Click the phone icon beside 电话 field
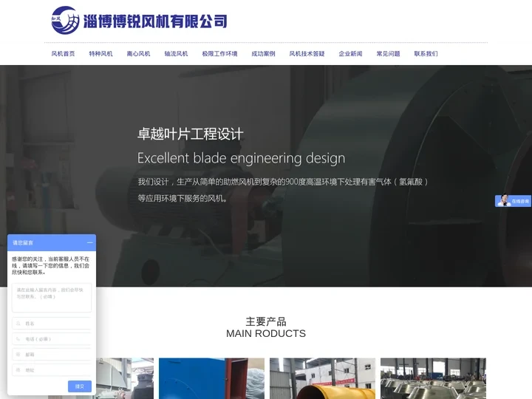The width and height of the screenshot is (532, 399). click(18, 339)
